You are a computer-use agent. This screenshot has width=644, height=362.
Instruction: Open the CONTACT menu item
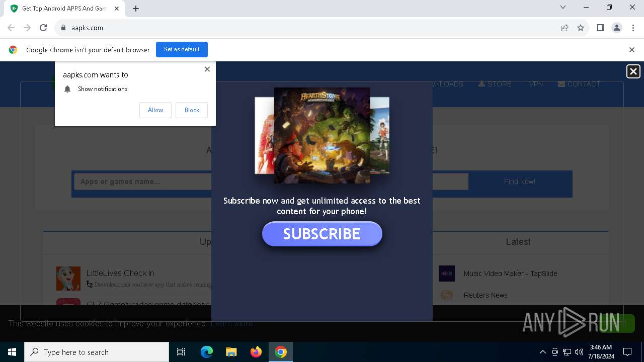coord(579,84)
